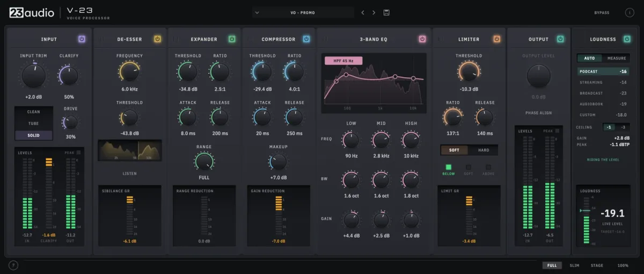Select the Podcast -16 loudness target
Viewport: 644px width, 274px height.
[x=603, y=71]
